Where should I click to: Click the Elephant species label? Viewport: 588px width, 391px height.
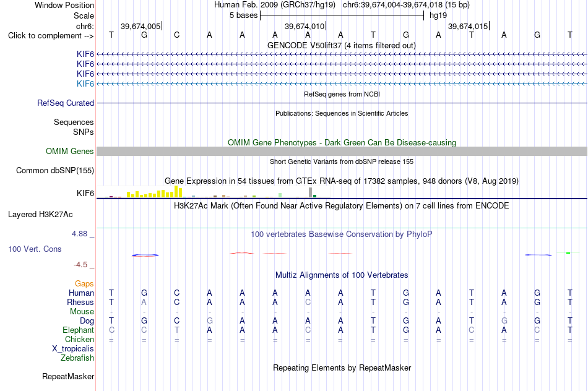point(78,330)
